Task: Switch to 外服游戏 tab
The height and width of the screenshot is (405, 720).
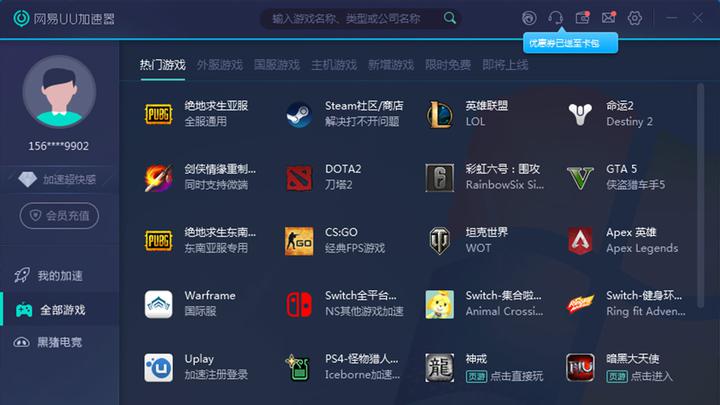Action: (x=219, y=65)
